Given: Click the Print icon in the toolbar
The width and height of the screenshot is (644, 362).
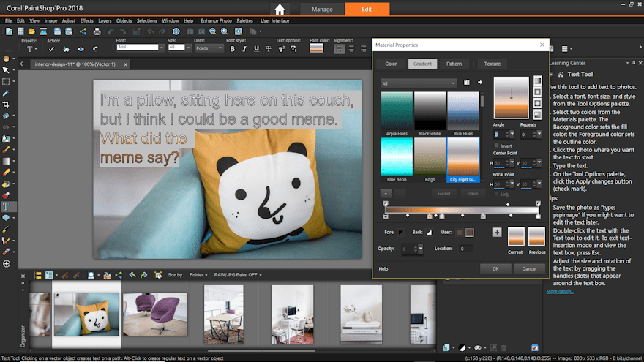Looking at the screenshot, I should pyautogui.click(x=97, y=31).
